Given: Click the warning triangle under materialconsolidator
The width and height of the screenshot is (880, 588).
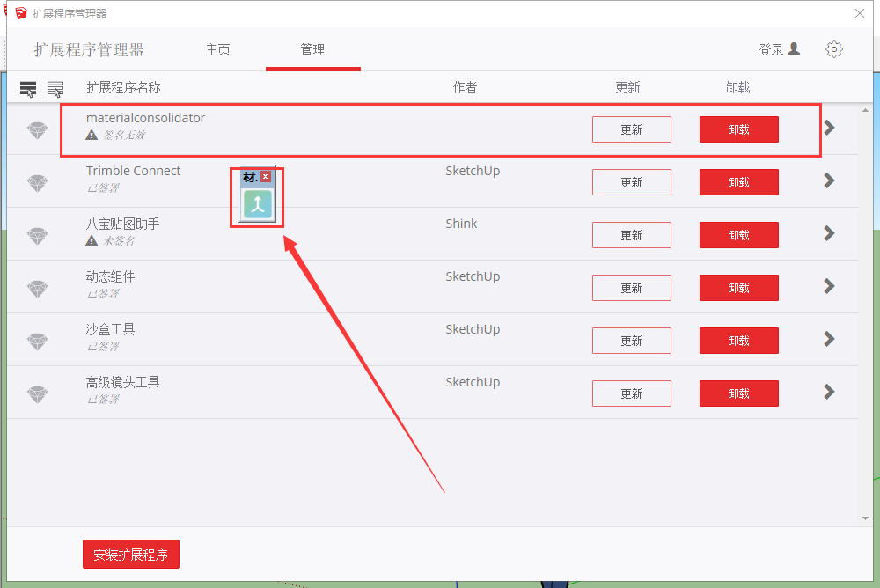Looking at the screenshot, I should click(x=92, y=135).
